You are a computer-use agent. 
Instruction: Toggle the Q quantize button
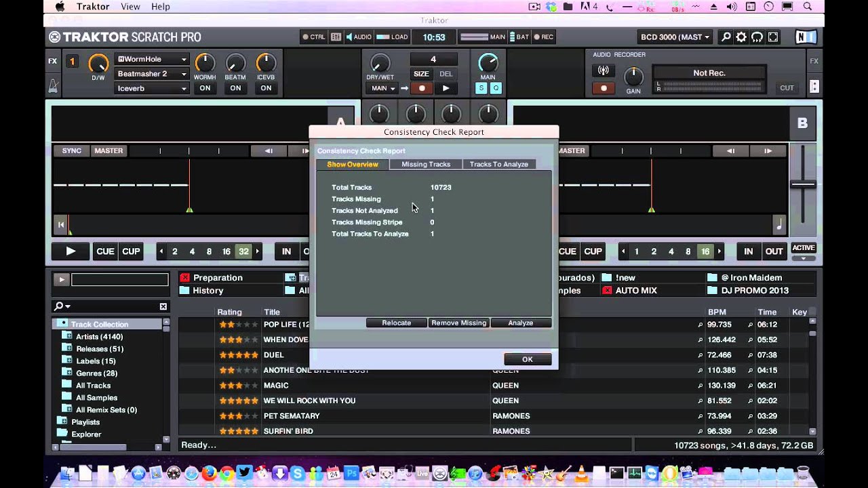[x=496, y=88]
